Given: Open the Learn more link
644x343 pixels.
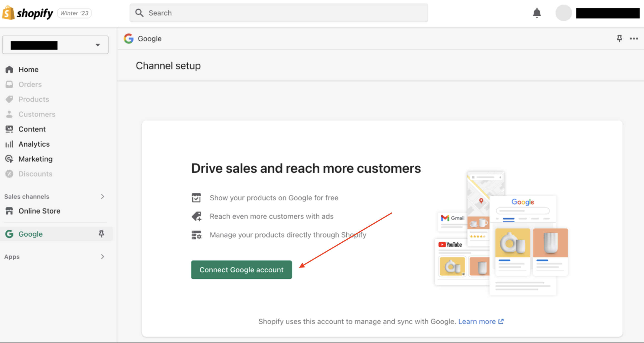Looking at the screenshot, I should pyautogui.click(x=481, y=321).
